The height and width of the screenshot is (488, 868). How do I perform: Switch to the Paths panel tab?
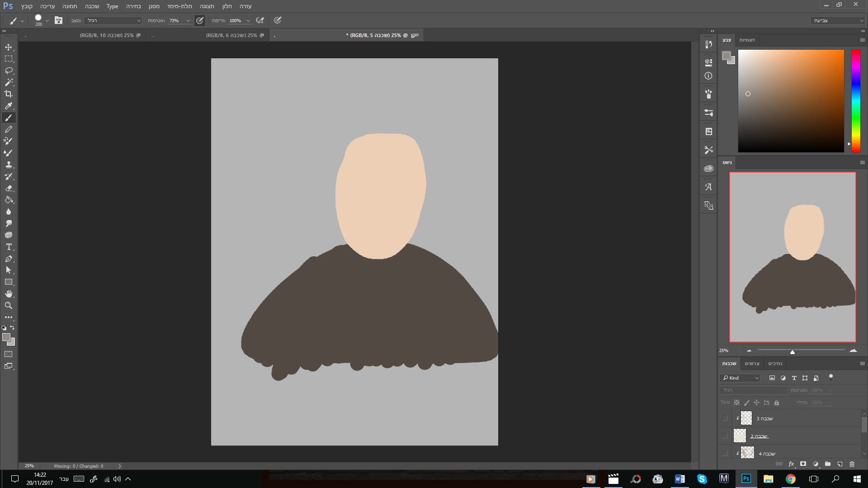coord(775,364)
